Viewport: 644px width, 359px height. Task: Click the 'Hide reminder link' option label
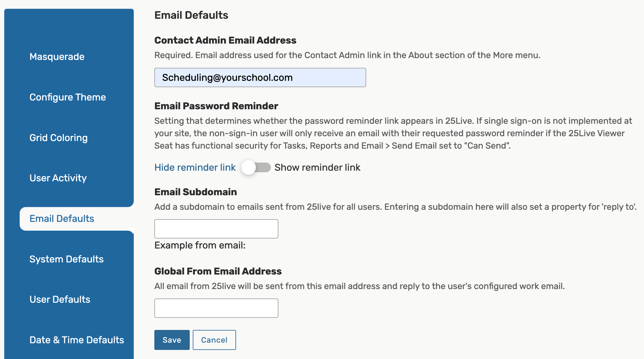[x=195, y=167]
